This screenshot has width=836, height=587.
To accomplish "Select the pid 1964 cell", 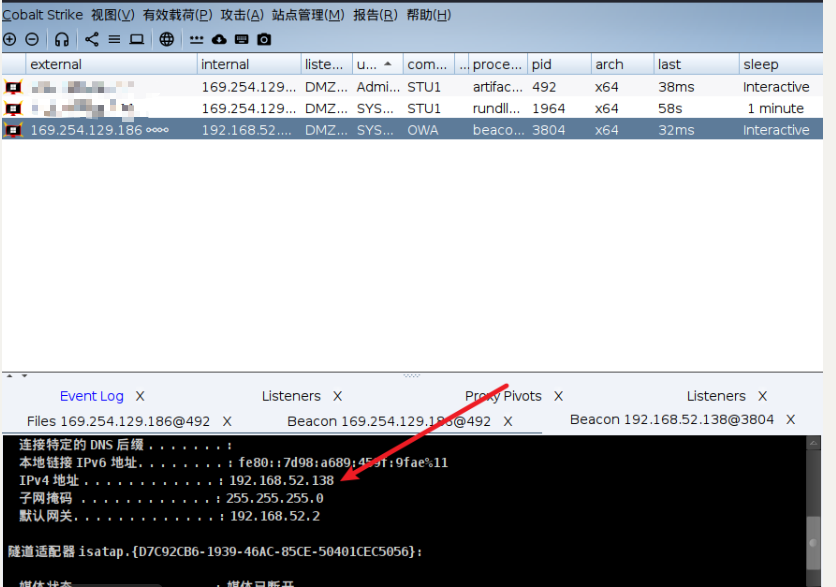I will tap(559, 108).
